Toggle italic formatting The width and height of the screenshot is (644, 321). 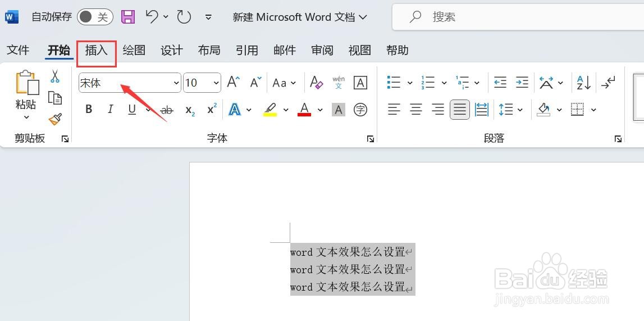[x=110, y=109]
